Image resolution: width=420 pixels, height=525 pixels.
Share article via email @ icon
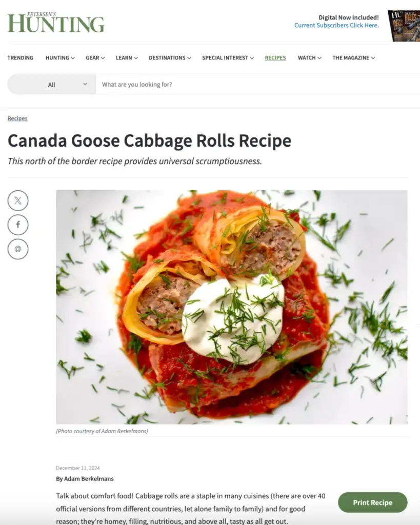pyautogui.click(x=18, y=249)
